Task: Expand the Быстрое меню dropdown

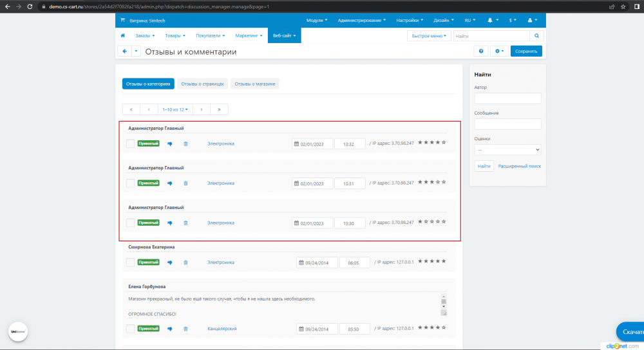Action: tap(429, 36)
